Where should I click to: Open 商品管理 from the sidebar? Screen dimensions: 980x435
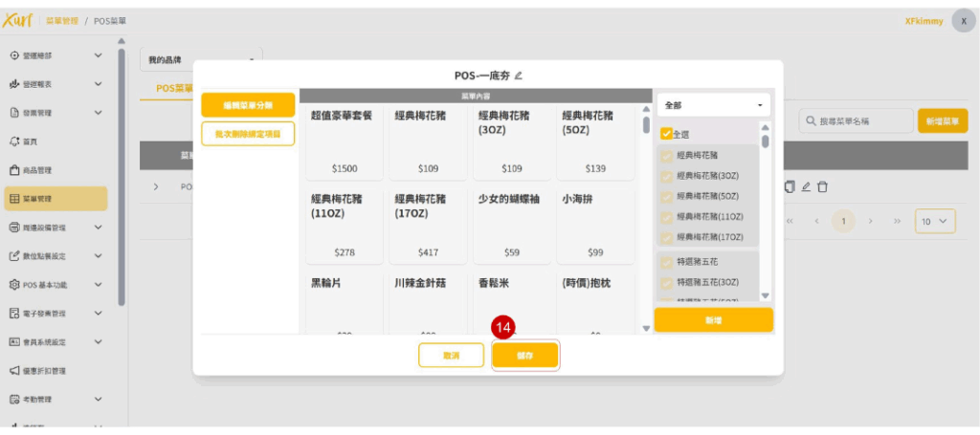pyautogui.click(x=36, y=170)
